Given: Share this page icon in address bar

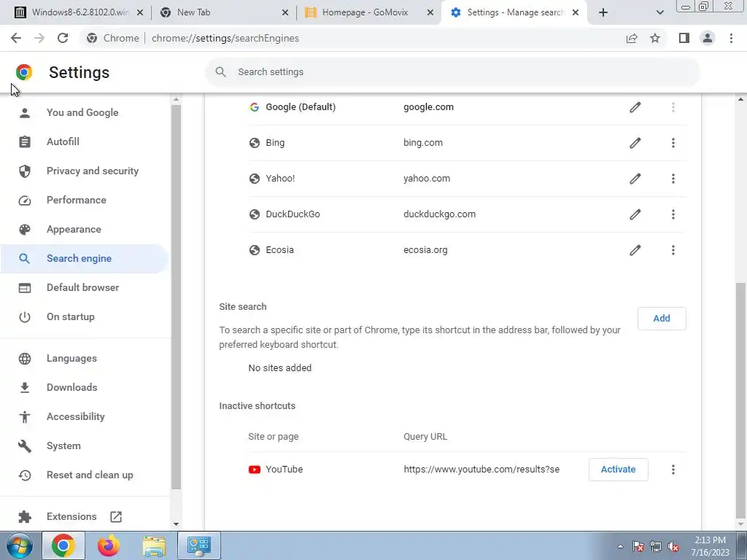Looking at the screenshot, I should click(632, 38).
